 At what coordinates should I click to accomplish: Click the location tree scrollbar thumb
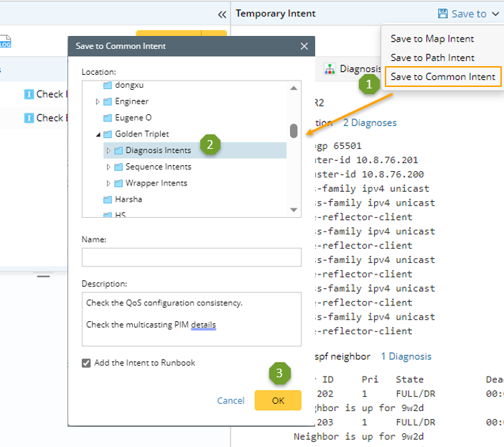[x=294, y=131]
